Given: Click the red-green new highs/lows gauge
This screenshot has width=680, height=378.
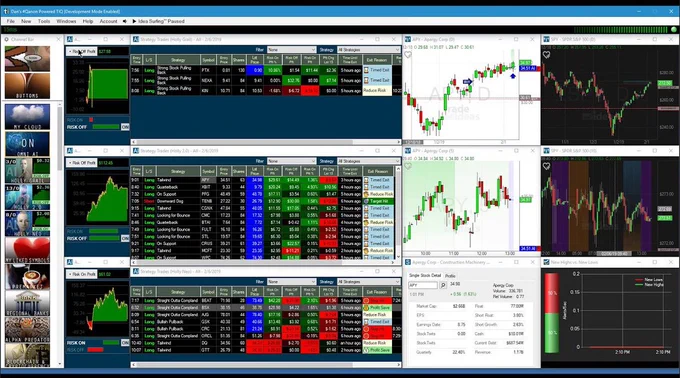Looking at the screenshot, I should 552,313.
